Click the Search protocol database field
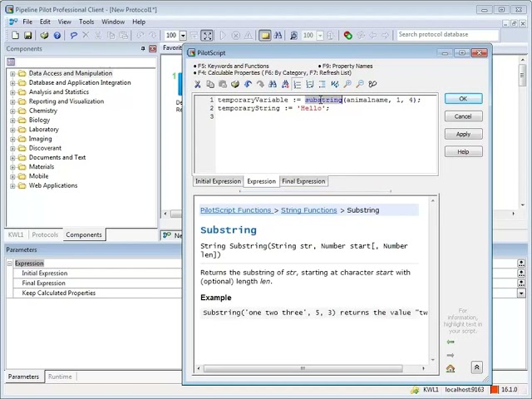The image size is (532, 399). [x=447, y=35]
